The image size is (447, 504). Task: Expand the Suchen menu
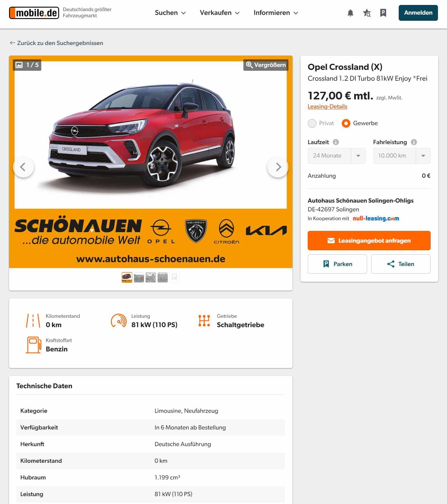click(x=170, y=13)
